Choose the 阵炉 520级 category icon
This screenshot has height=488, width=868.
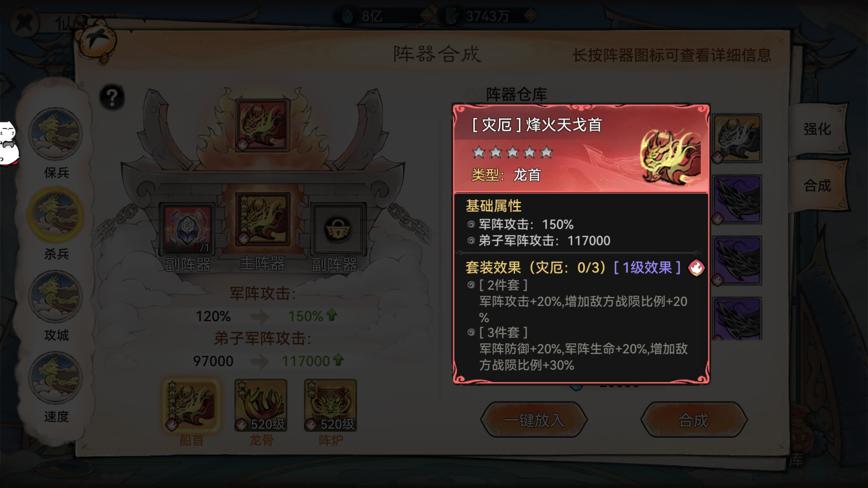click(x=330, y=405)
